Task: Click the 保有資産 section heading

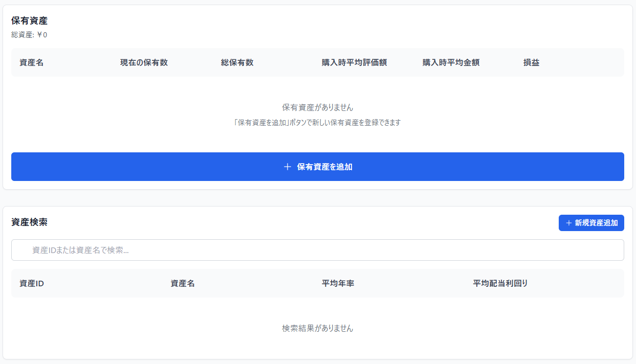Action: pos(29,20)
